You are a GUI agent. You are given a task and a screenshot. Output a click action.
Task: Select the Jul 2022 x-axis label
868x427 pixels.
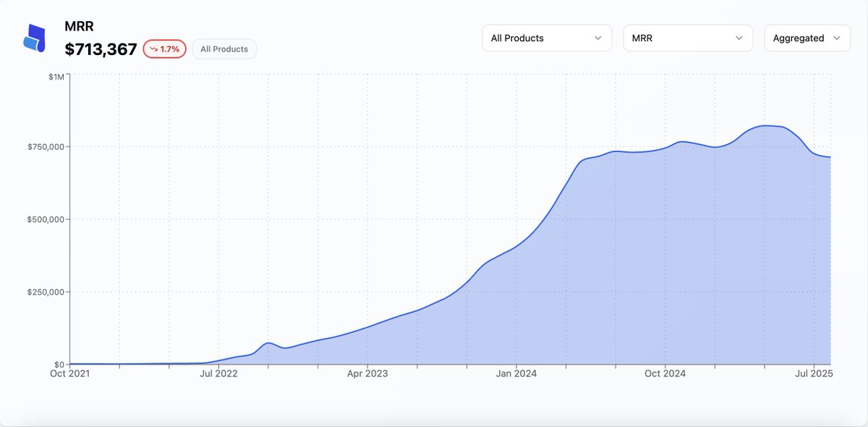(x=218, y=374)
